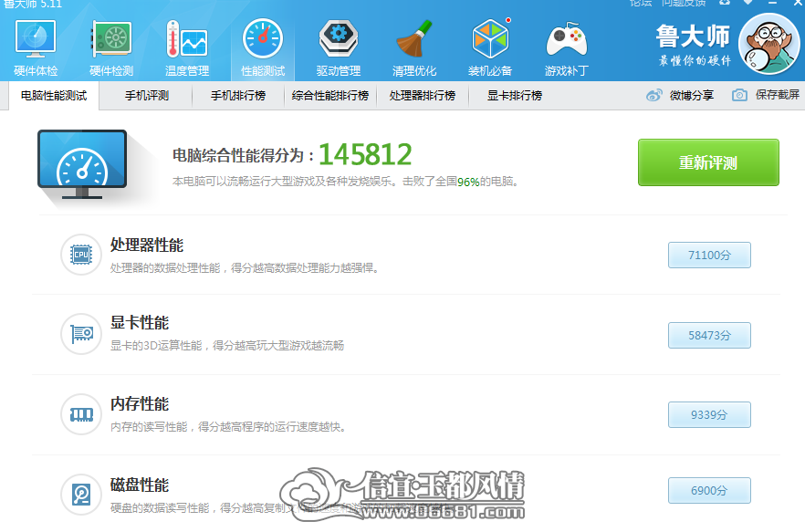
Task: Click the overall score 145812
Action: (365, 154)
